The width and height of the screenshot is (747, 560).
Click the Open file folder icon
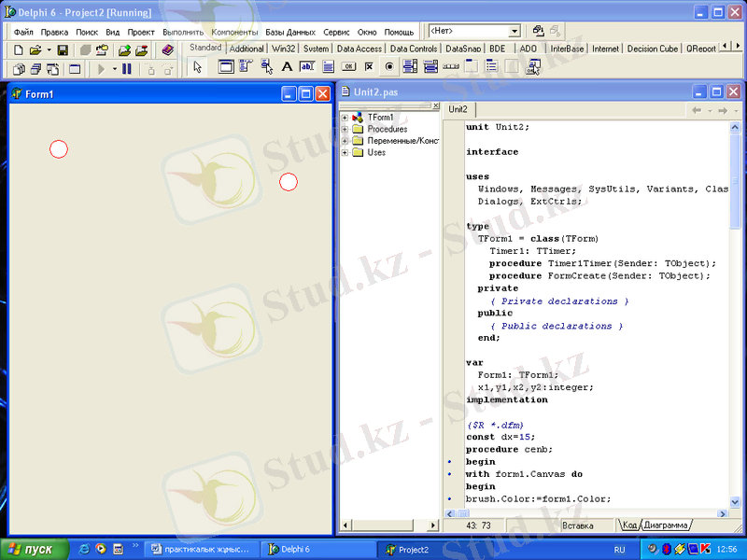[x=35, y=49]
